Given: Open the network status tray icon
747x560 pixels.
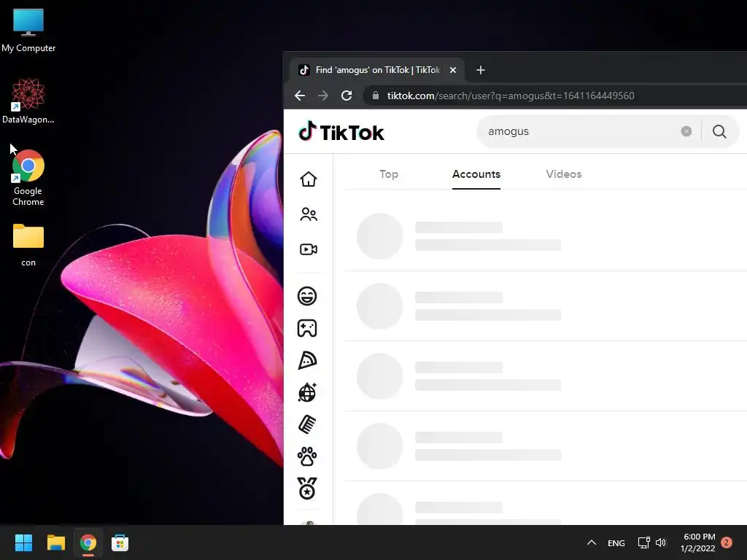Looking at the screenshot, I should (x=643, y=542).
